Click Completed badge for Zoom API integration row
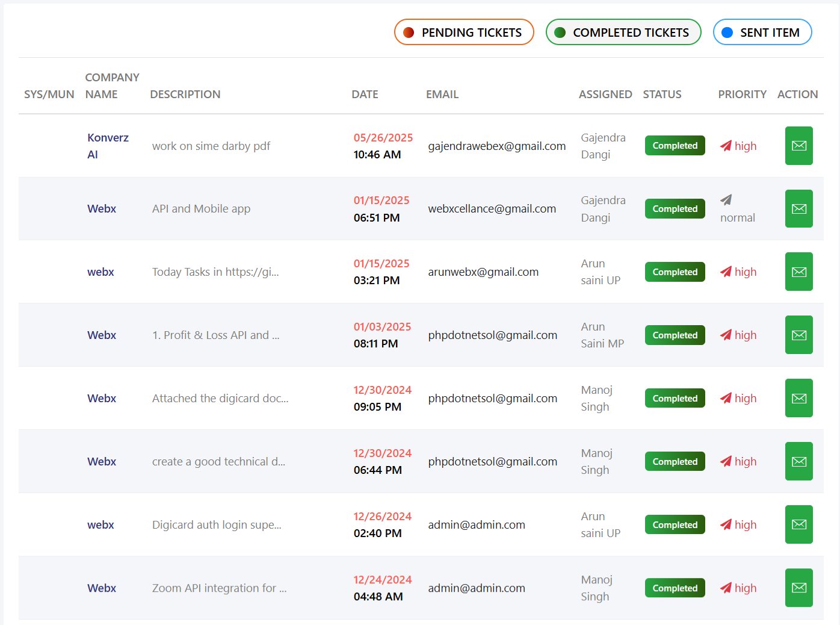This screenshot has width=840, height=625. (x=675, y=588)
